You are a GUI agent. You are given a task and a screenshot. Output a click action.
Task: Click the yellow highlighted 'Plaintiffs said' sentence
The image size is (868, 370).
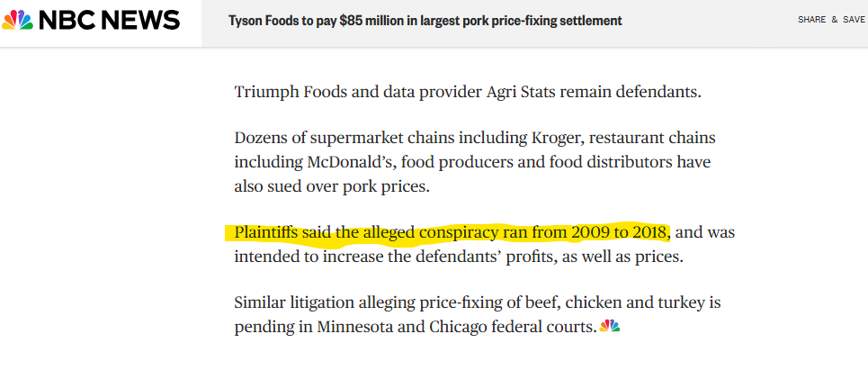450,233
